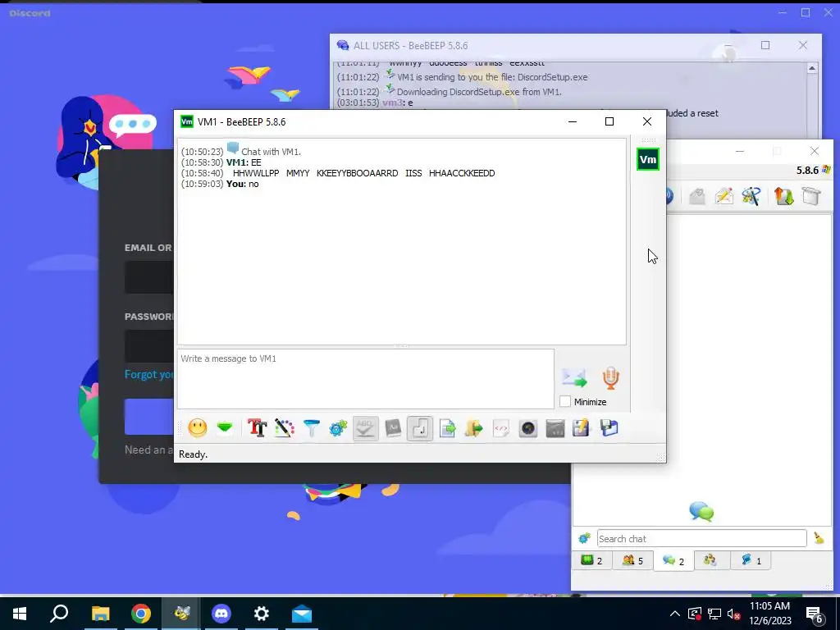The width and height of the screenshot is (840, 630).
Task: Click the Search chat field
Action: [702, 538]
